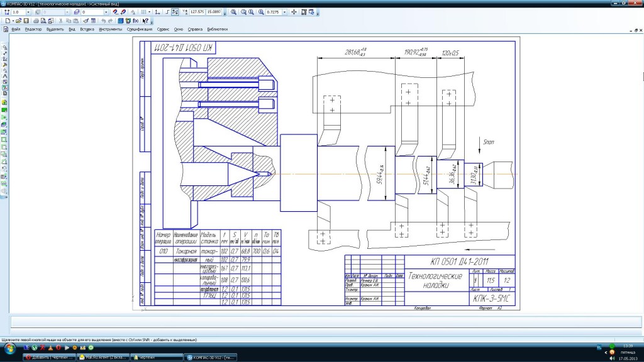The width and height of the screenshot is (644, 362).
Task: Click the green rectangle icon in left panel
Action: coord(4,110)
